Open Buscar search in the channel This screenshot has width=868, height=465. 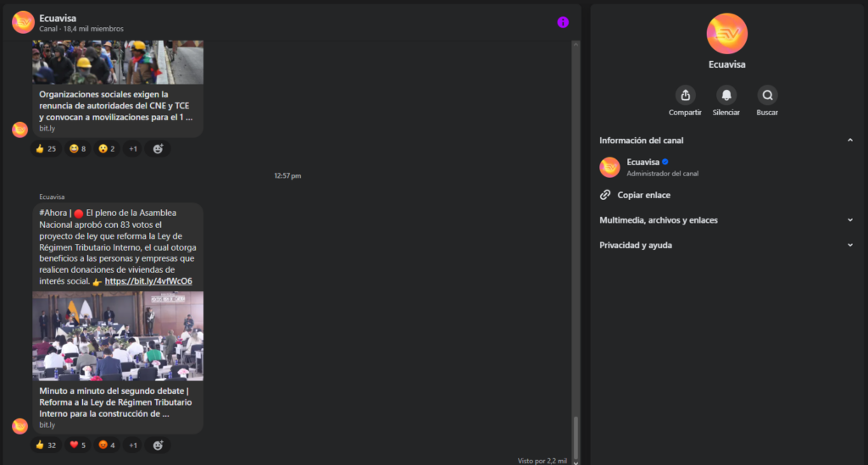click(767, 95)
